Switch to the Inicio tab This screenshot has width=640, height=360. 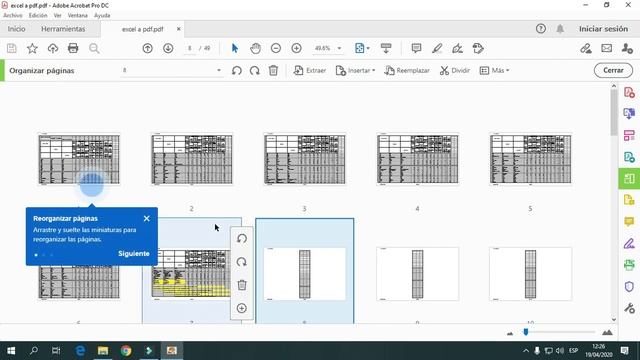[x=16, y=29]
